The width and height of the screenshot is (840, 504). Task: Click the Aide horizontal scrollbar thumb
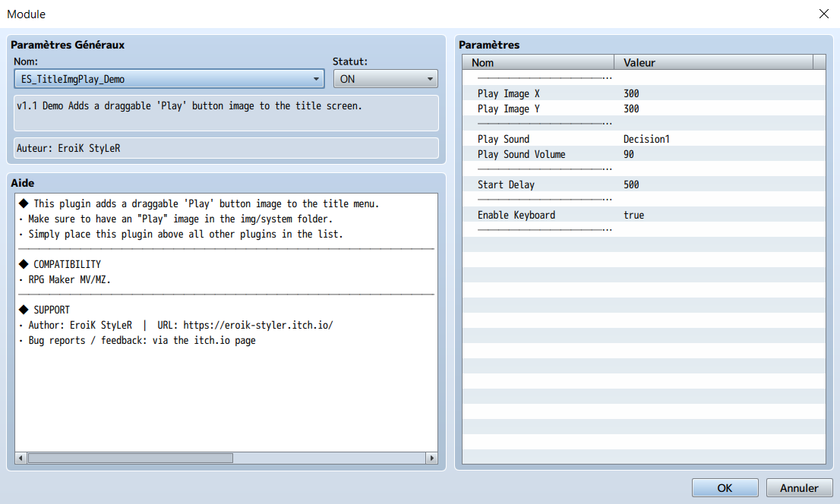pos(131,458)
